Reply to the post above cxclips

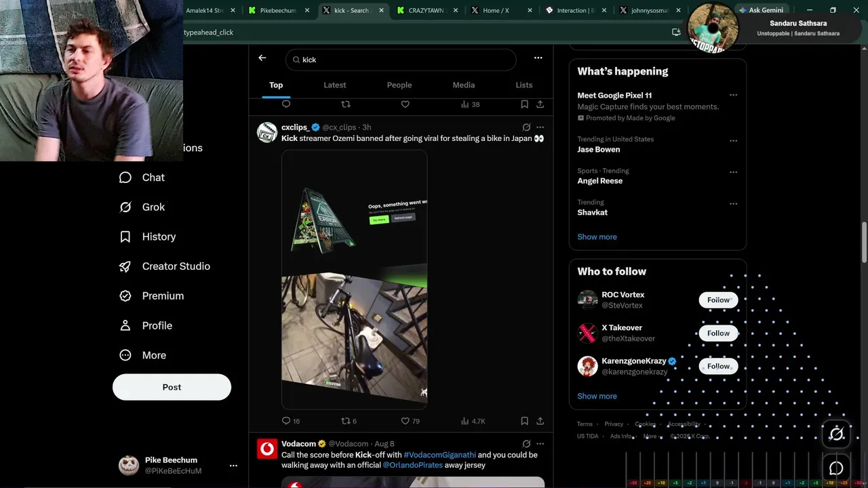pyautogui.click(x=286, y=104)
